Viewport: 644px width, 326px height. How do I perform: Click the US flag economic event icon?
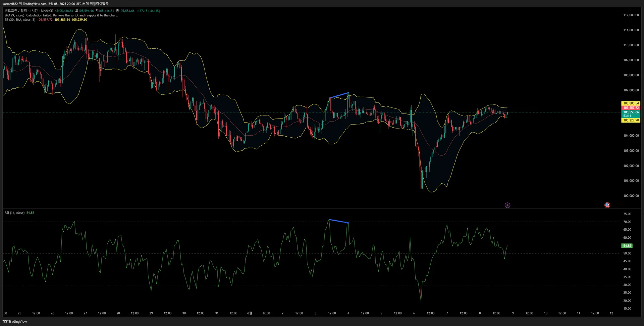coord(607,205)
